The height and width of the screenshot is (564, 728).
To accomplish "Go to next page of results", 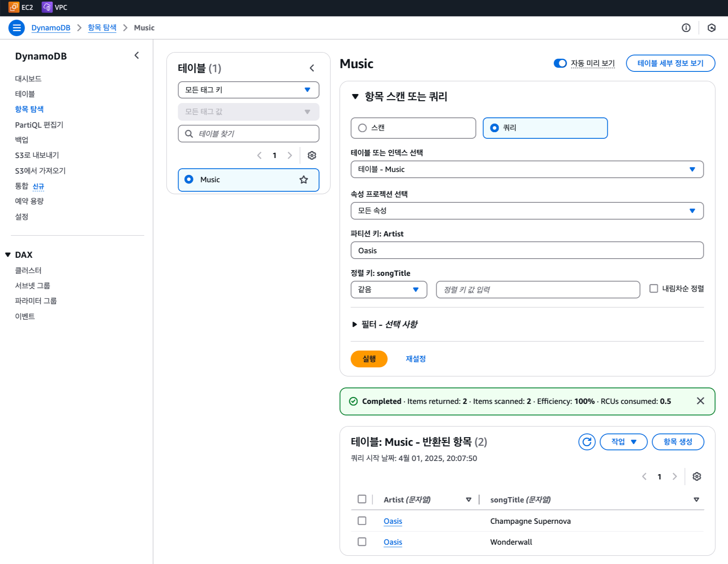I will click(x=675, y=477).
